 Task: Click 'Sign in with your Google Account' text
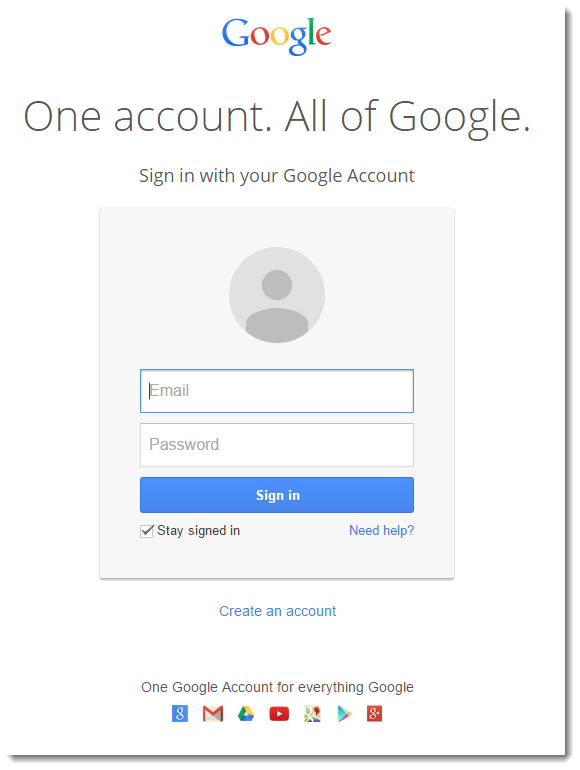[277, 176]
